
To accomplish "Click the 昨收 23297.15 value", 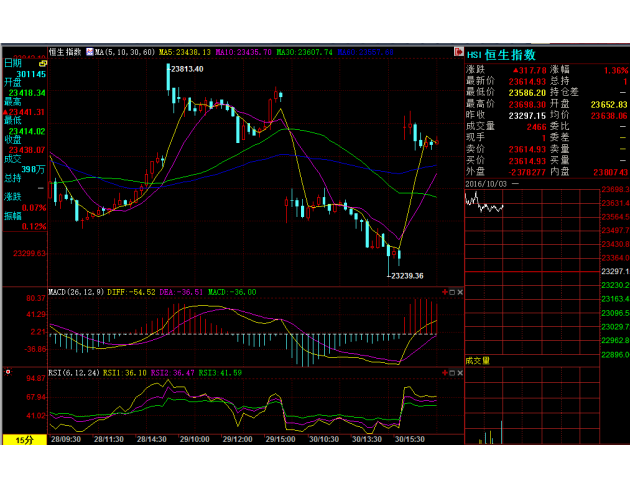I will 527,116.
